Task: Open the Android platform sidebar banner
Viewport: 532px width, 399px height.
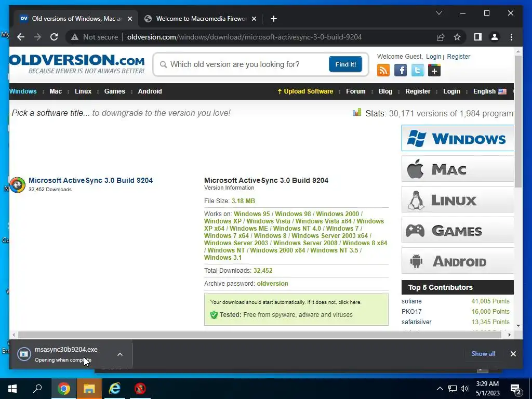Action: [457, 261]
